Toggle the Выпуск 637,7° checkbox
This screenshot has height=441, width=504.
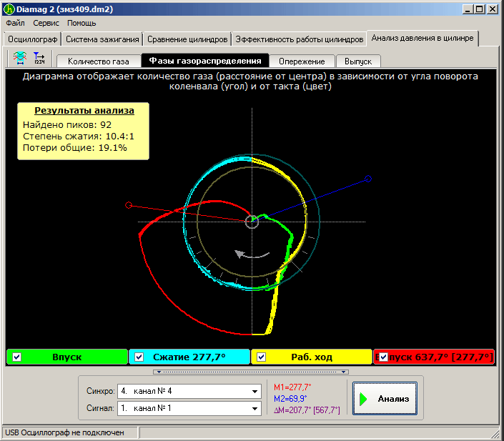[x=383, y=357]
